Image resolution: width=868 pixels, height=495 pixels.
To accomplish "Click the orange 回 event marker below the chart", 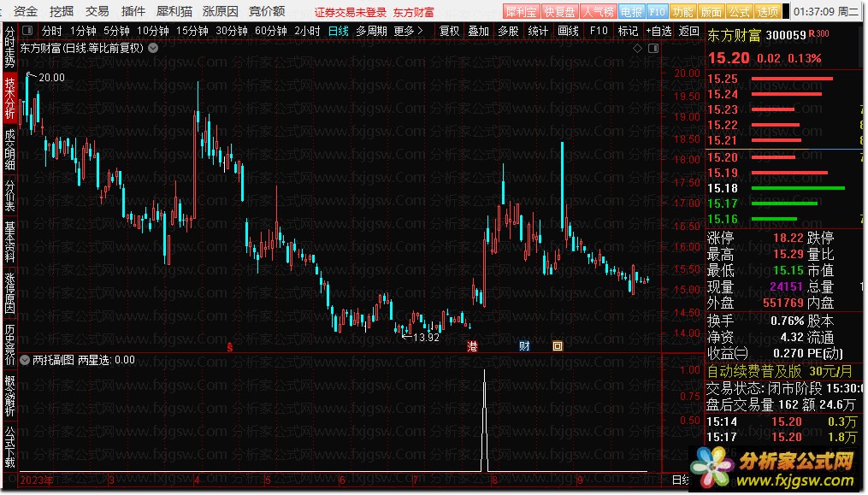I will [558, 346].
